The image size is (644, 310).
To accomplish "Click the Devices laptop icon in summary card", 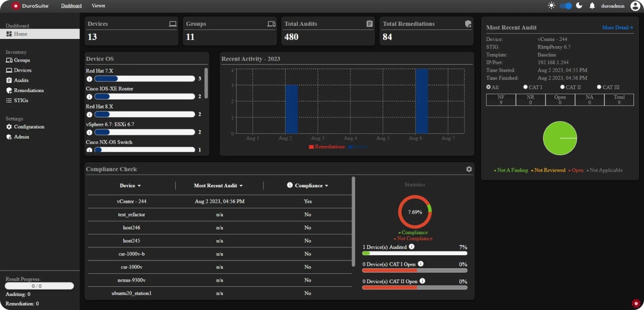I will click(173, 24).
